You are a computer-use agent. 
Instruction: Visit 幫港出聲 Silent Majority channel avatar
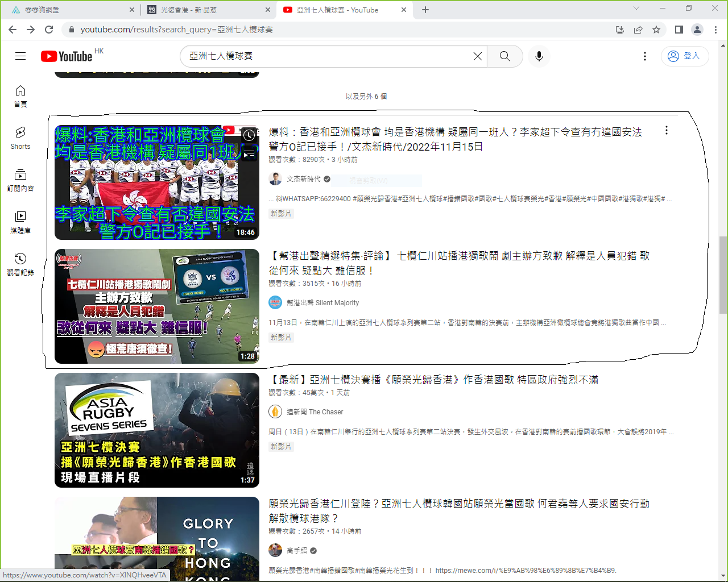coord(275,303)
